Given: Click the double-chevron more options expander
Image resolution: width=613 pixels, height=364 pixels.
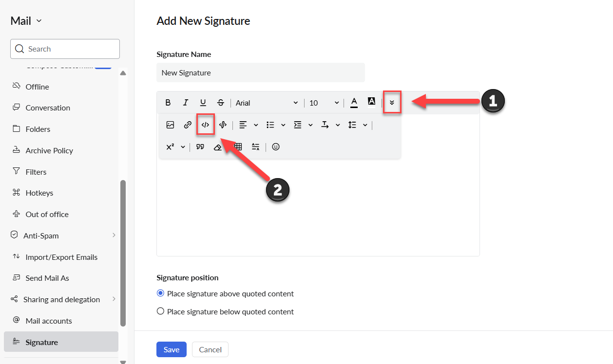Looking at the screenshot, I should coord(392,103).
